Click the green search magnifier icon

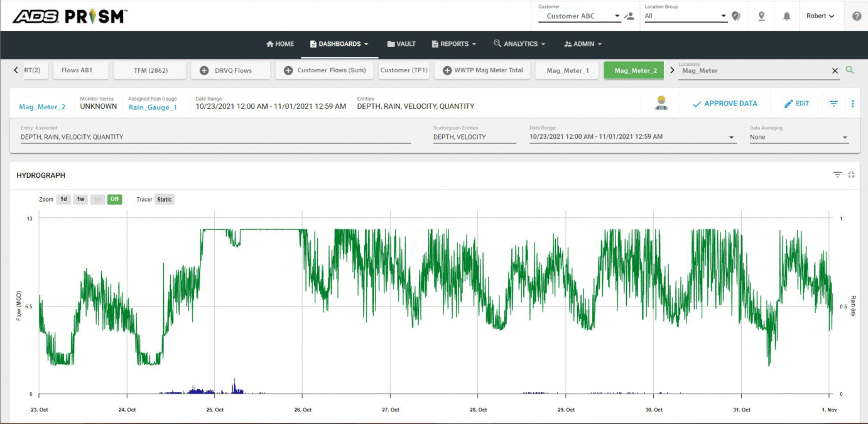[850, 70]
